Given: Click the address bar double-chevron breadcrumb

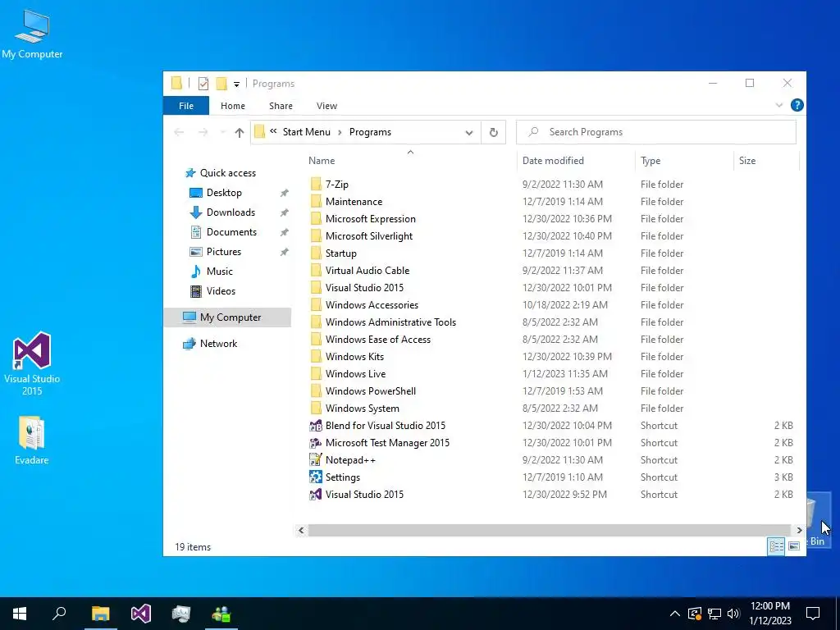Looking at the screenshot, I should click(x=273, y=131).
